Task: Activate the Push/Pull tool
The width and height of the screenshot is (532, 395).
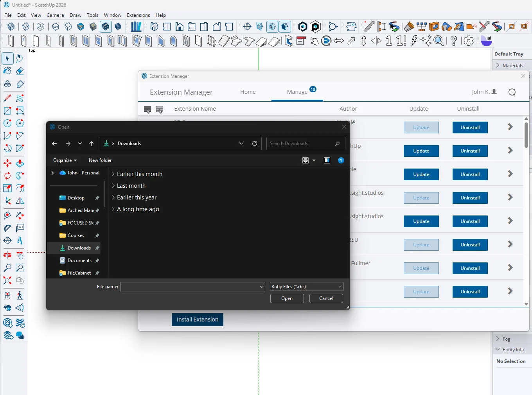Action: 20,163
